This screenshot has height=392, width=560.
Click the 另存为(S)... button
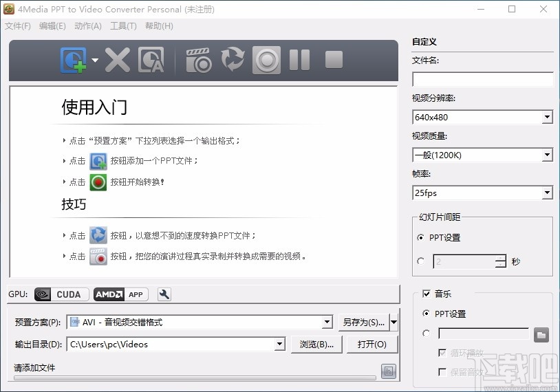coord(363,323)
